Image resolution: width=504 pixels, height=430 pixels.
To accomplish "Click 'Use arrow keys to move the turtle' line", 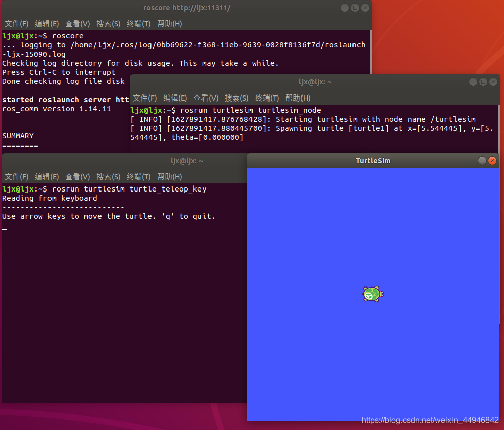I will [108, 216].
